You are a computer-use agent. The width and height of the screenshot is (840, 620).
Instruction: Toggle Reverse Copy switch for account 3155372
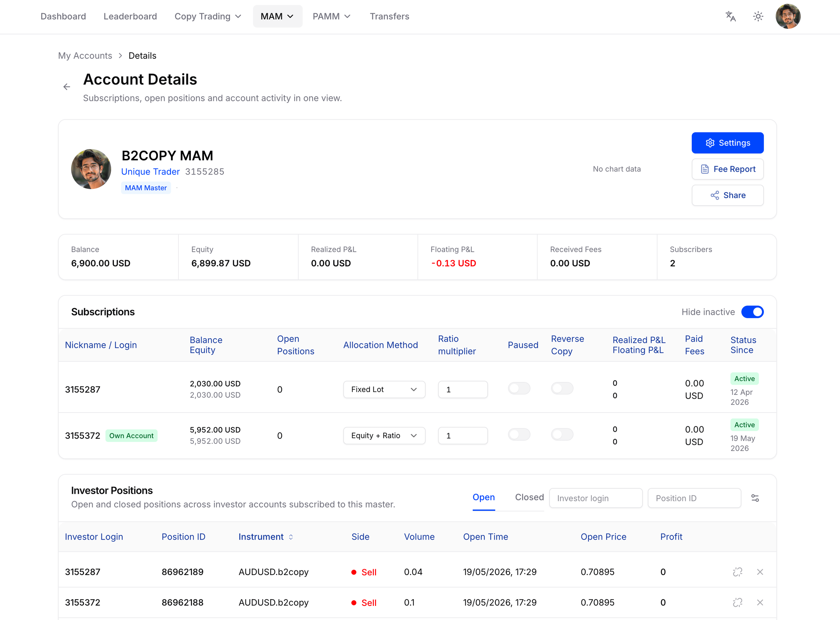pos(562,435)
